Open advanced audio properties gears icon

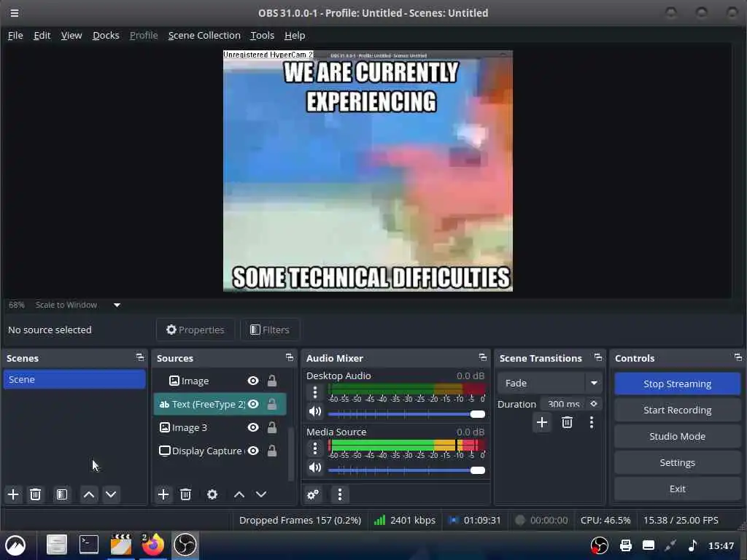(x=313, y=494)
